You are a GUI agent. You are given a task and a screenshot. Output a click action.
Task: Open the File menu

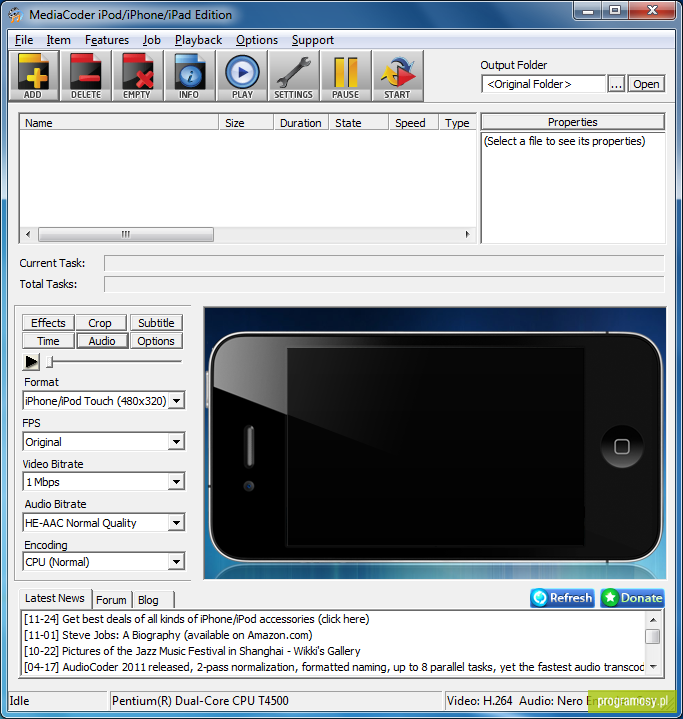[x=24, y=40]
